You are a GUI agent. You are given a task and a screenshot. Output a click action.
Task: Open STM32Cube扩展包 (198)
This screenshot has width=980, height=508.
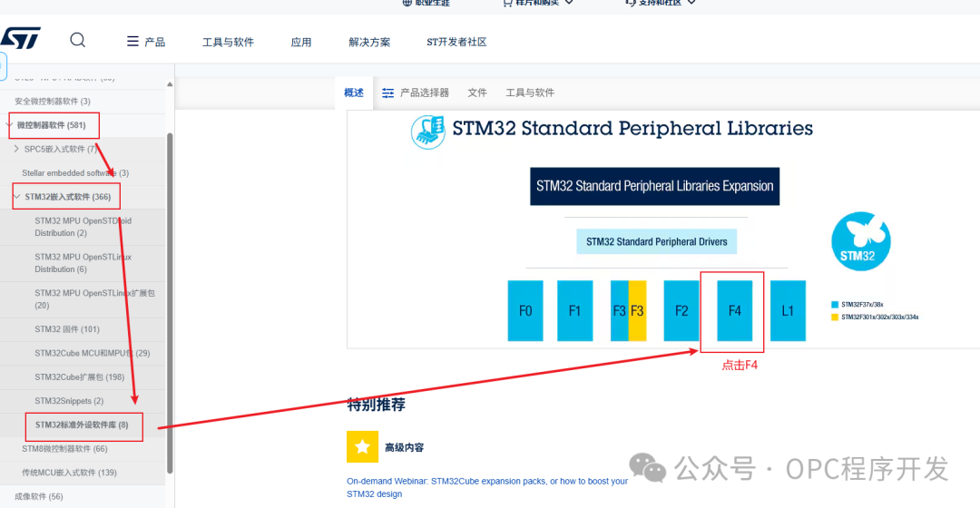coord(79,376)
